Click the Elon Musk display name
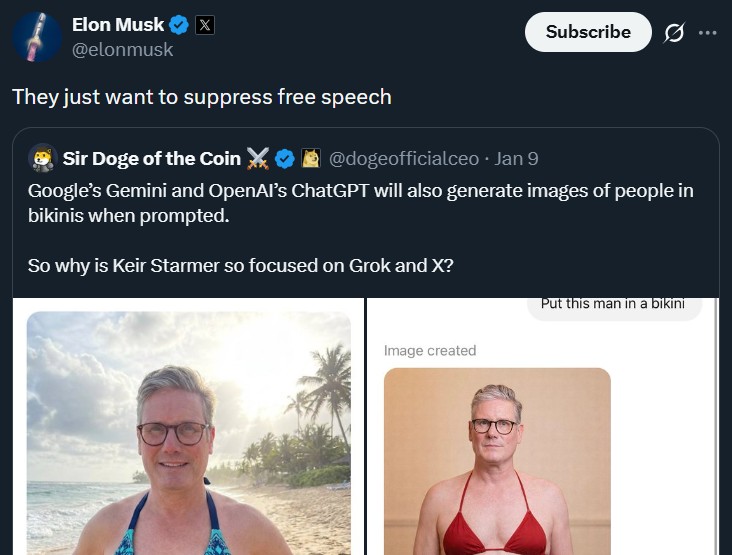Viewport: 732px width, 555px height. tap(118, 26)
